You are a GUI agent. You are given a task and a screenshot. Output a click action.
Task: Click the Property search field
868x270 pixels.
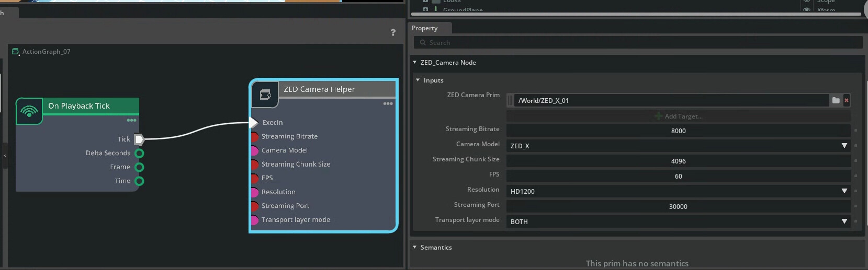[638, 43]
